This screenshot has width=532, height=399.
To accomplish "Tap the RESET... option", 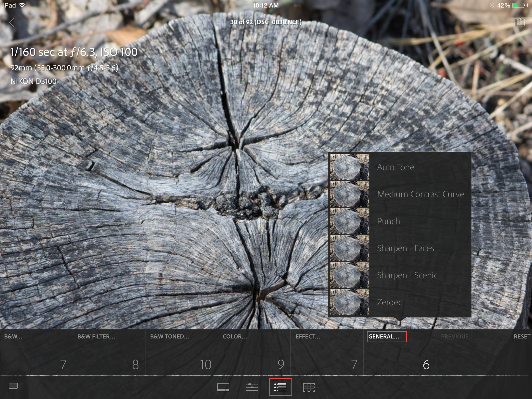I will tap(521, 352).
